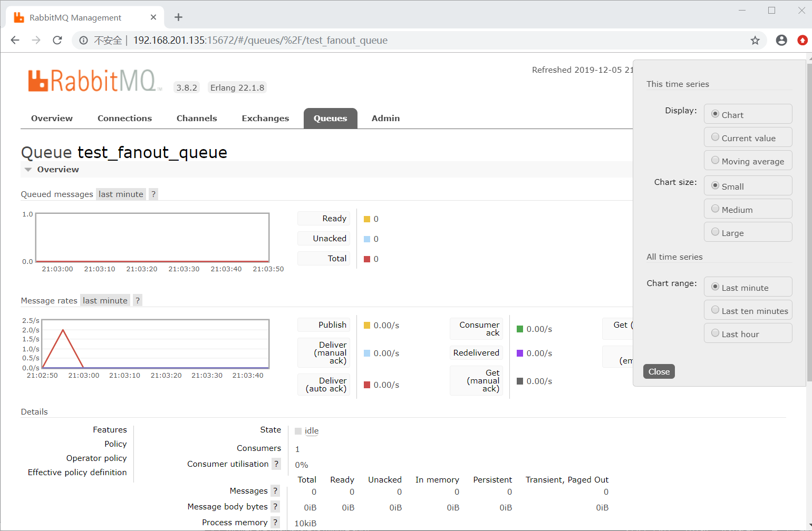The width and height of the screenshot is (812, 531).
Task: Click the browser forward arrow
Action: (36, 40)
